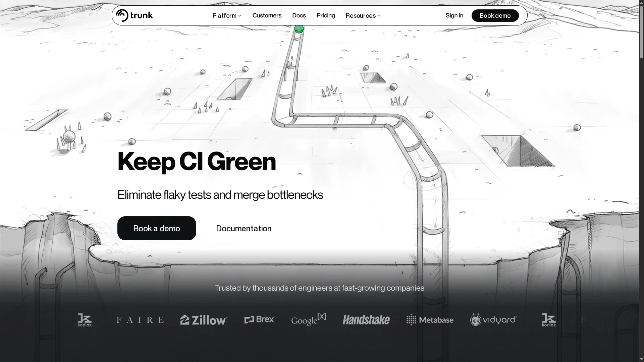Click the leftmost Kodiak logo
644x362 pixels.
coord(85,320)
